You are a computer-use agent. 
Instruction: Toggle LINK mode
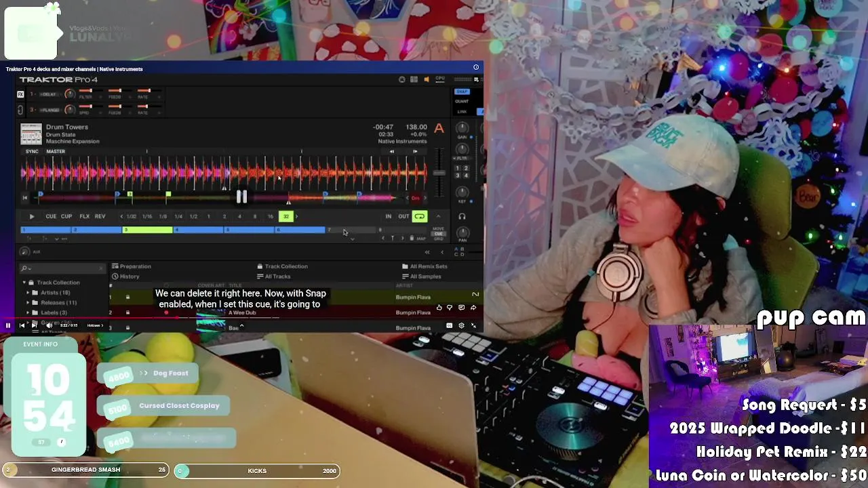coord(462,112)
